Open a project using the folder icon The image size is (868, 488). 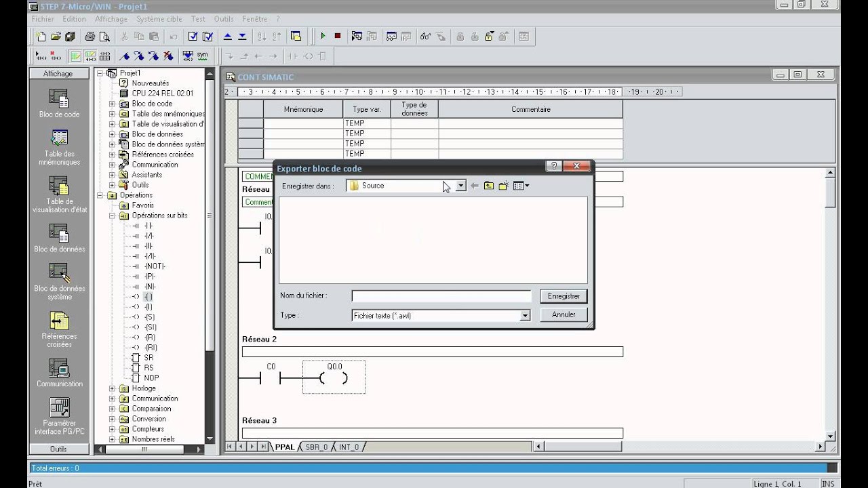click(56, 37)
